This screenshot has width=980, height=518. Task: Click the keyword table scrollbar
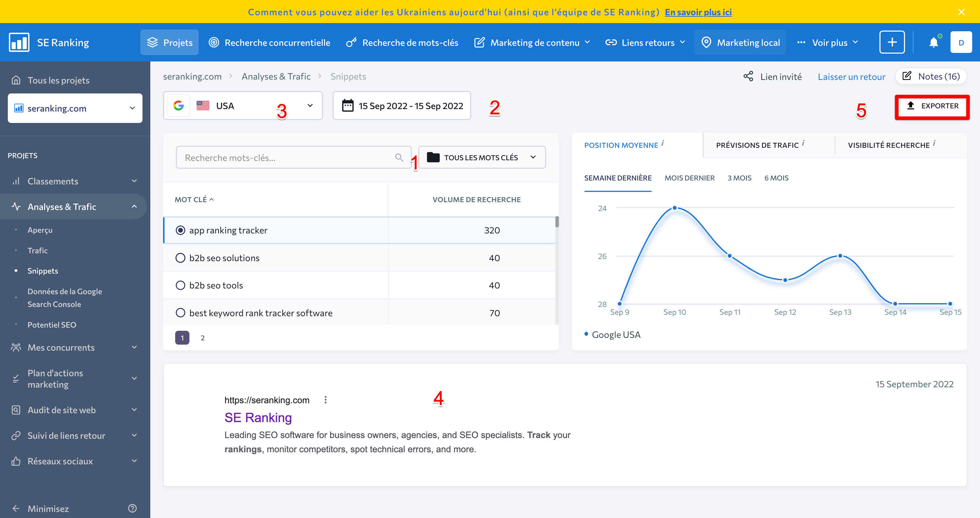click(557, 221)
